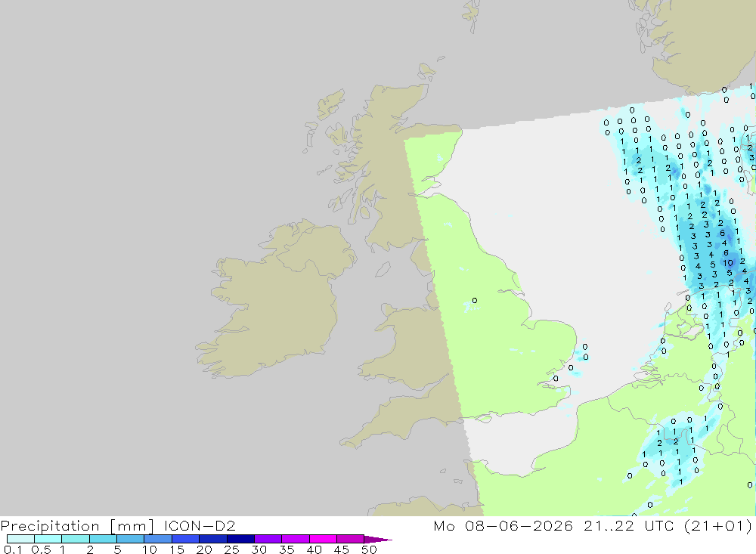Viewport: 756px width, 554px height.
Task: Pick the 45–50 mm legend swatch
Action: pyautogui.click(x=351, y=539)
